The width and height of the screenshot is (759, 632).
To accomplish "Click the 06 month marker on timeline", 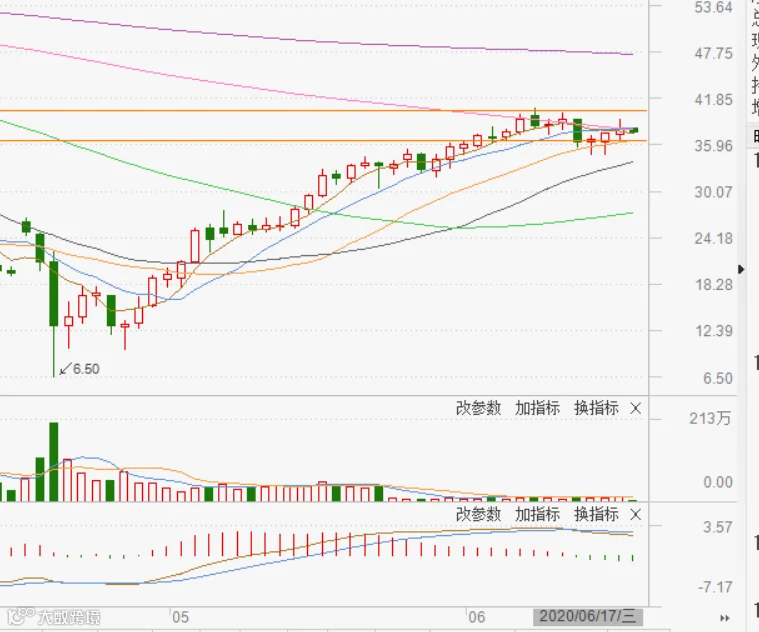I will coord(476,617).
